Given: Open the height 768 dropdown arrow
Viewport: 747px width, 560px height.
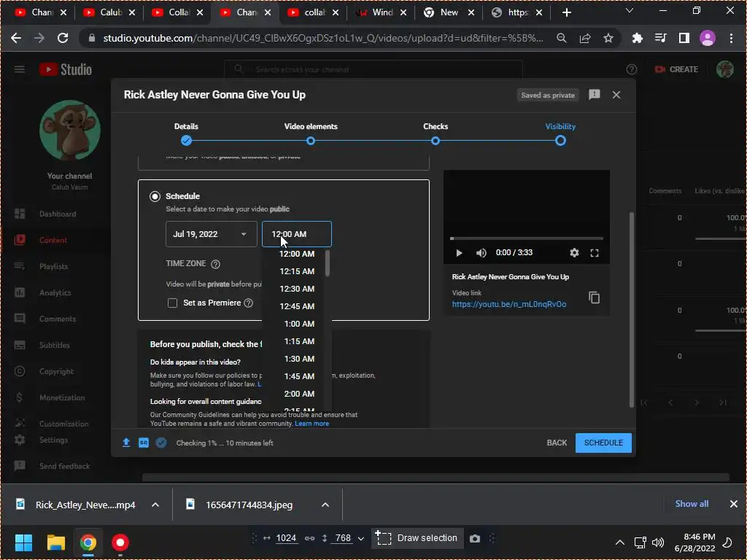Looking at the screenshot, I should [x=360, y=539].
